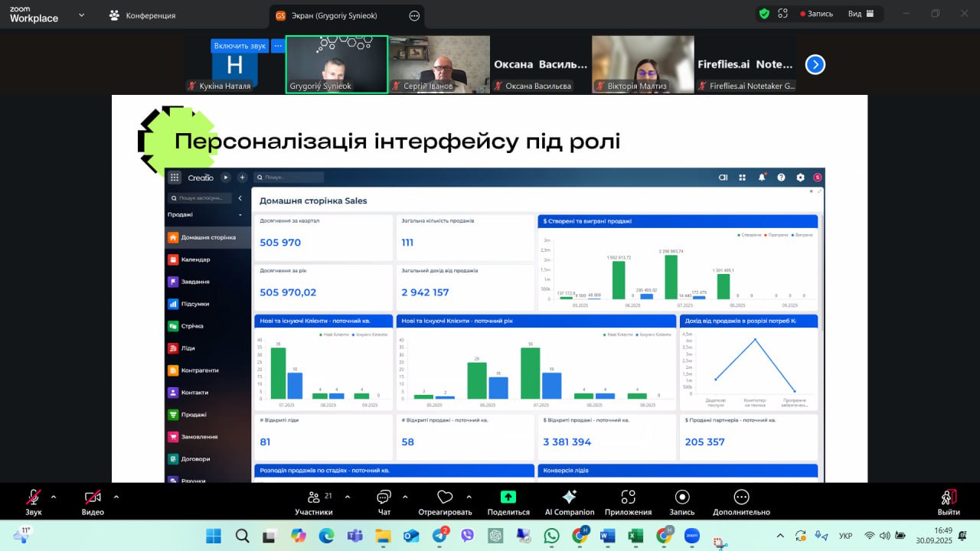Click the plus add icon in Creatio header

pyautogui.click(x=242, y=178)
